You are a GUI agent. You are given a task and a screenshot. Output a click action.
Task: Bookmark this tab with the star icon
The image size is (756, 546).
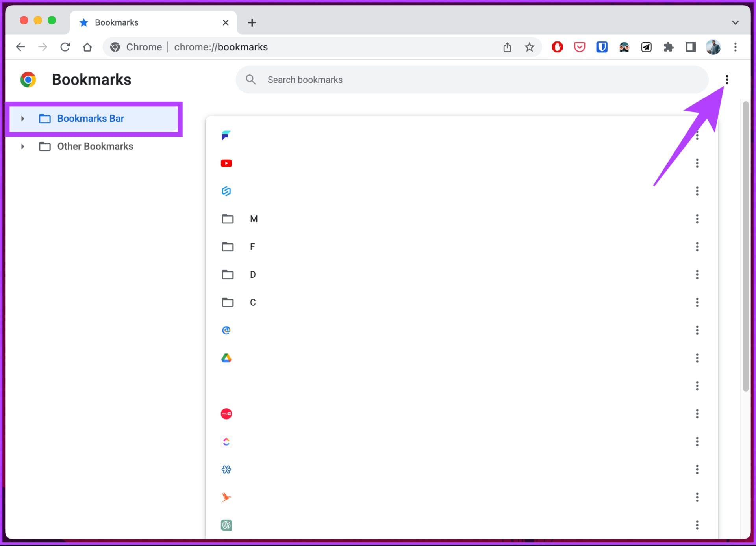click(x=530, y=47)
